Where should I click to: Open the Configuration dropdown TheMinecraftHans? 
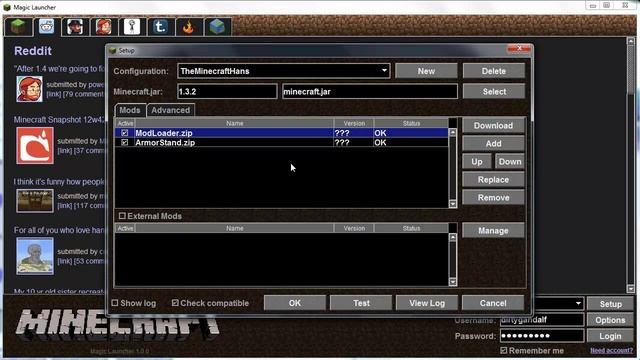(284, 71)
